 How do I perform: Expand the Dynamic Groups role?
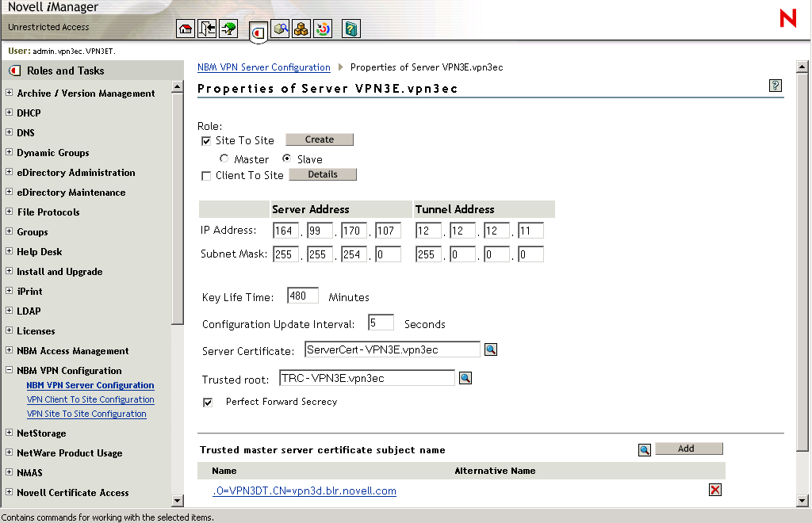coord(9,152)
